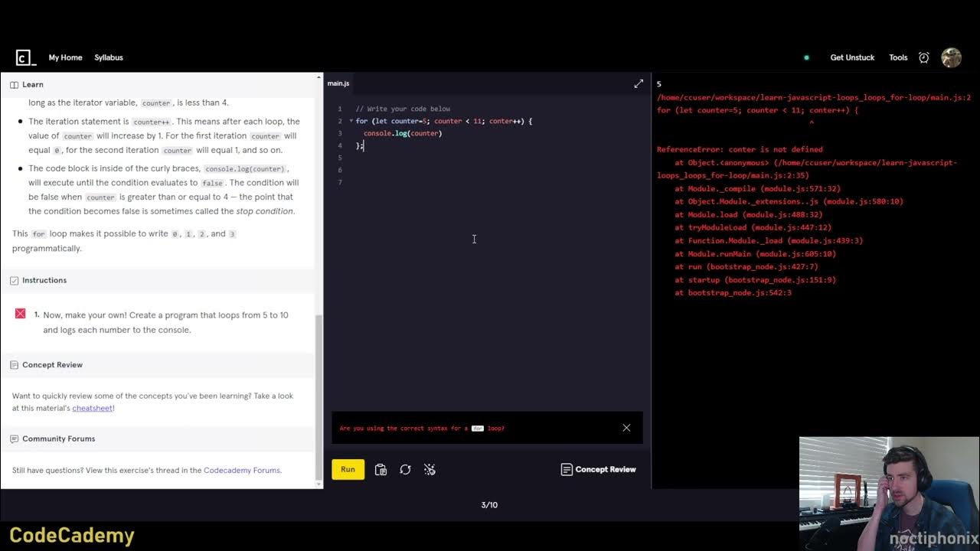Expand the editor to fullscreen
This screenshot has height=551, width=980.
tap(639, 83)
